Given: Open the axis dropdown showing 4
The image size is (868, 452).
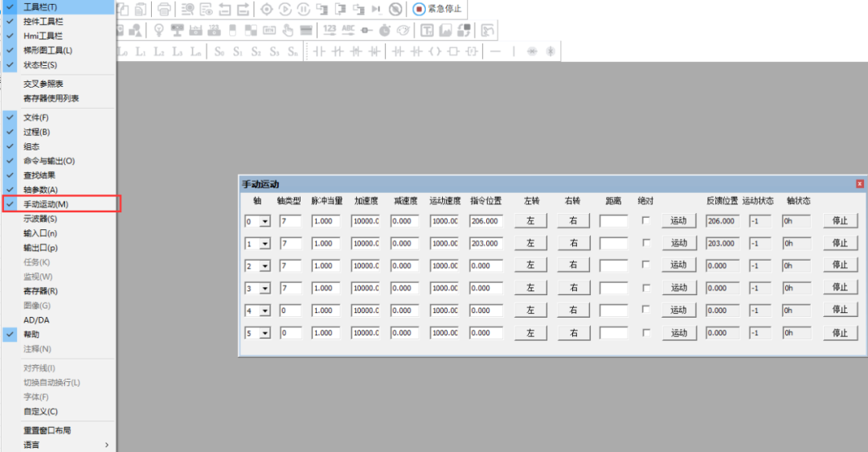Looking at the screenshot, I should pos(265,310).
